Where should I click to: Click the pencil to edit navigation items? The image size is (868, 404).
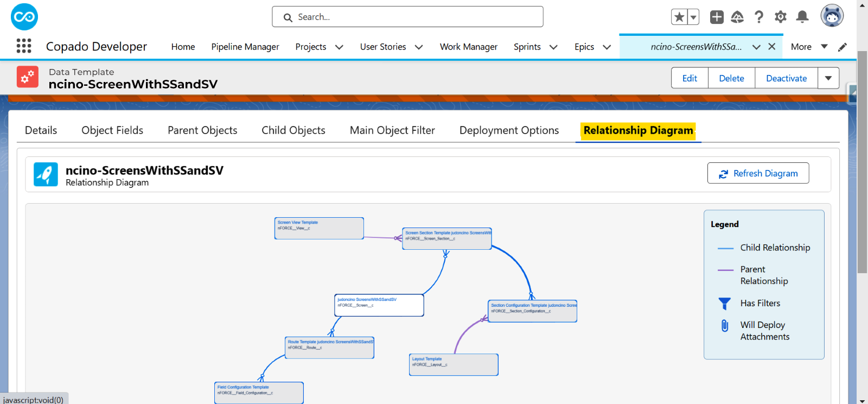843,47
